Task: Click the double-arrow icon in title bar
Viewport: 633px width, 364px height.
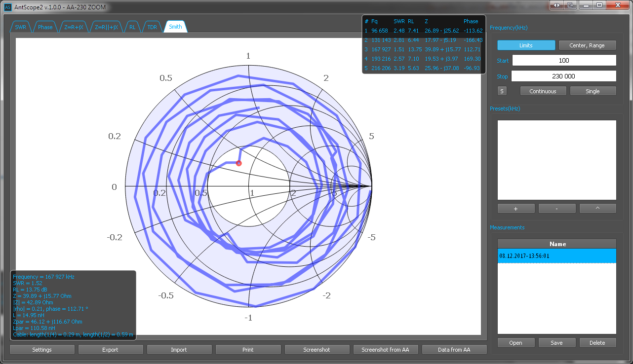Action: click(x=556, y=5)
